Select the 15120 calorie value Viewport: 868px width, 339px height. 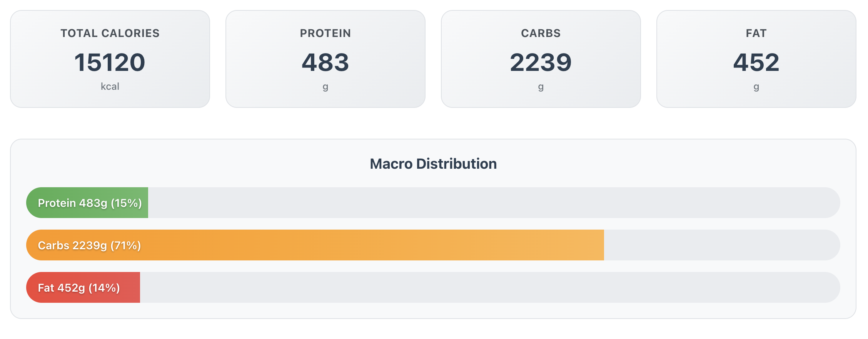110,62
